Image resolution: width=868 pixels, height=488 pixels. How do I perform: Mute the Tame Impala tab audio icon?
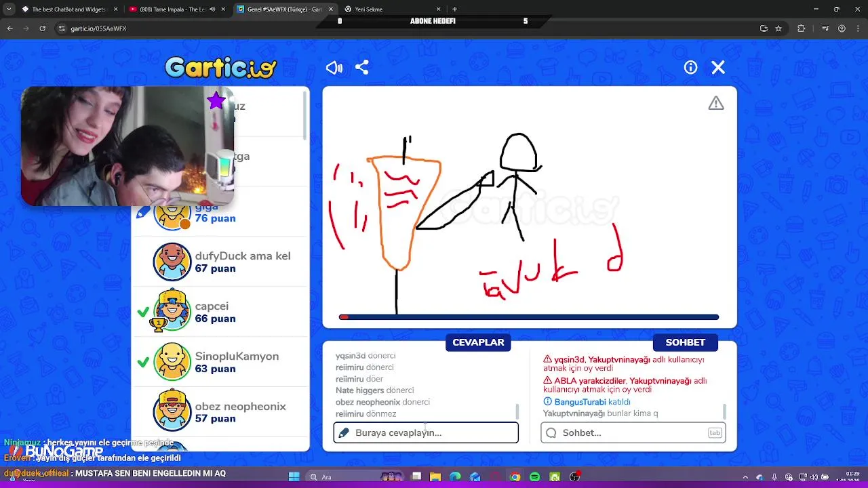[212, 9]
